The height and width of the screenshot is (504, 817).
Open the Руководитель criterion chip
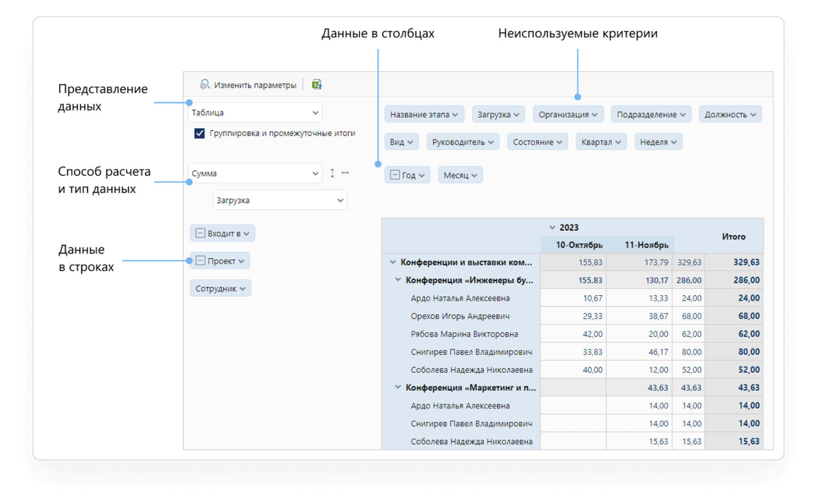coord(463,142)
